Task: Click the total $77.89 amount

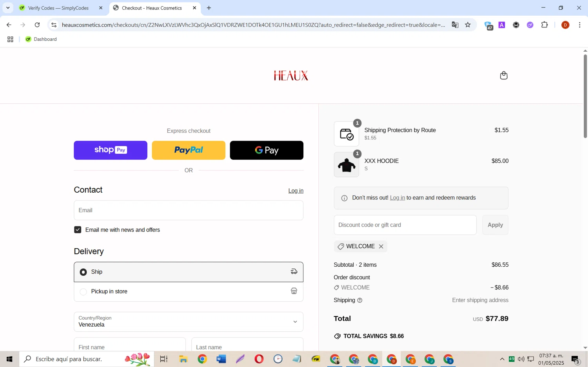Action: pyautogui.click(x=497, y=319)
